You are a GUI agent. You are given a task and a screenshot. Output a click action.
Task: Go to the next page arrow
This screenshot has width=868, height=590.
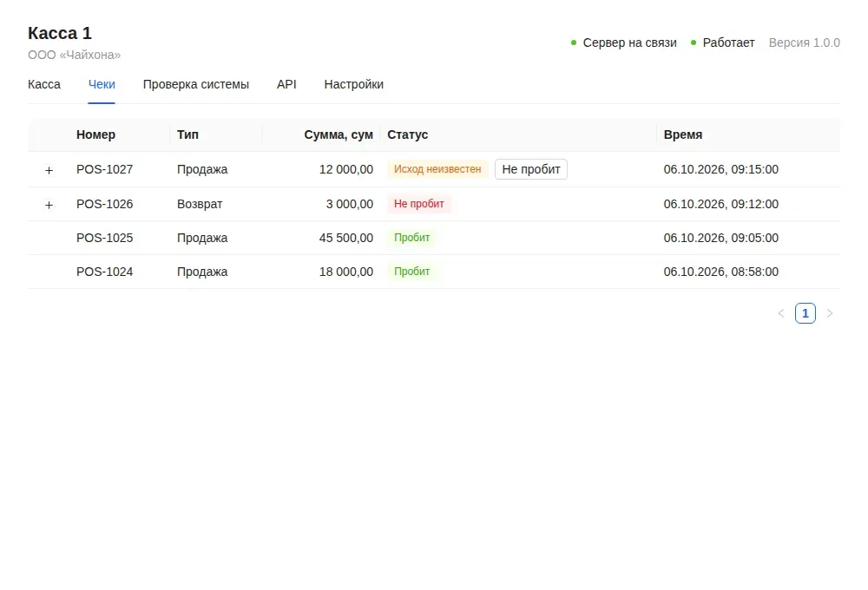(830, 313)
